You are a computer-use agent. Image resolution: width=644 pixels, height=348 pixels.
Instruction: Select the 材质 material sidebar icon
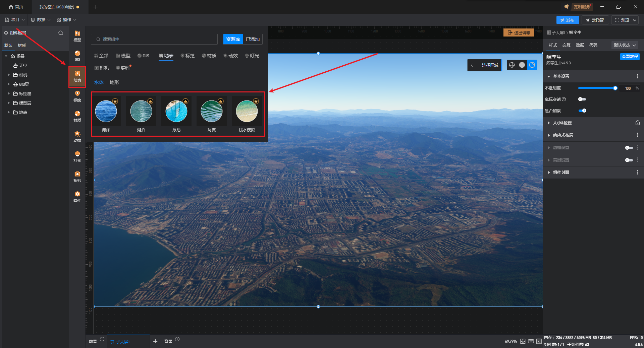tap(77, 116)
